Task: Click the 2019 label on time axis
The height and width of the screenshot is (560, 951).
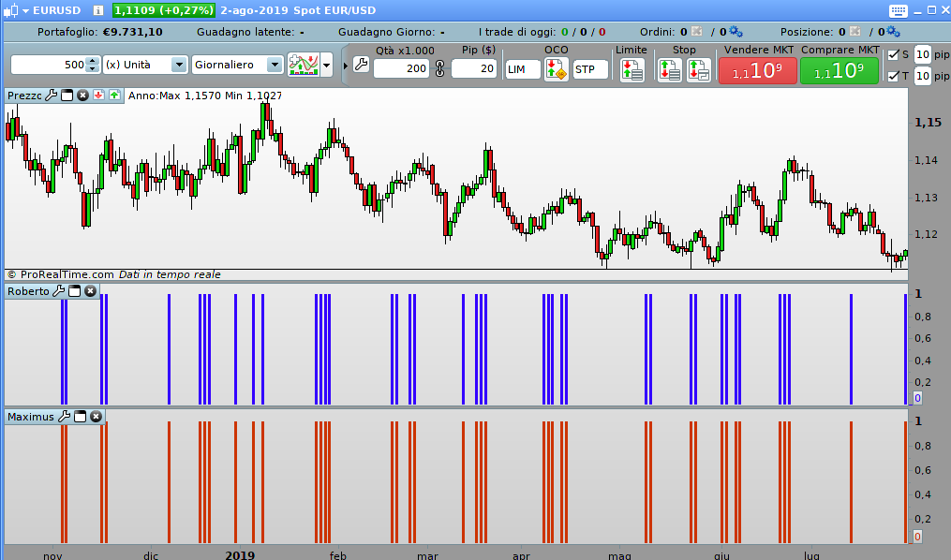Action: coord(240,554)
